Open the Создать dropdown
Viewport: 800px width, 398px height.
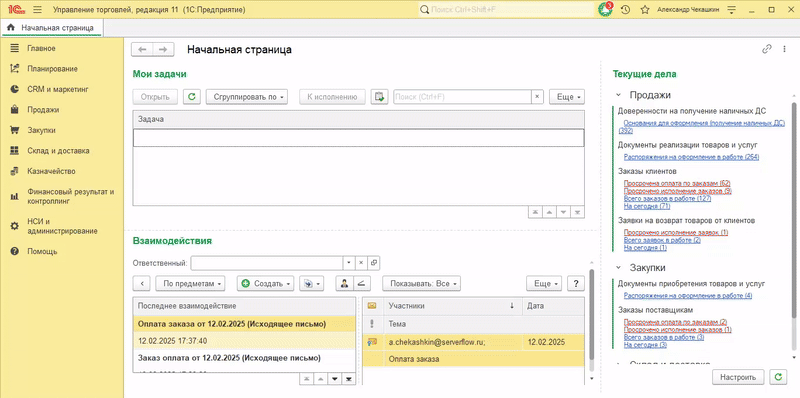pos(265,283)
